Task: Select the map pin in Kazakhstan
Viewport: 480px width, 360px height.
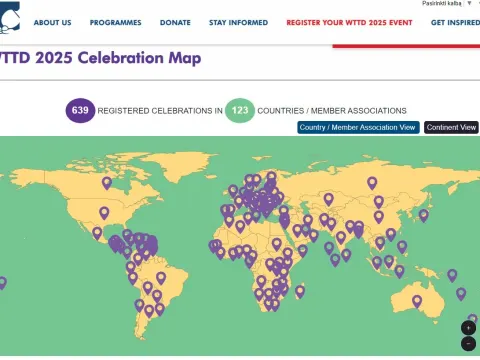Action: [x=329, y=199]
